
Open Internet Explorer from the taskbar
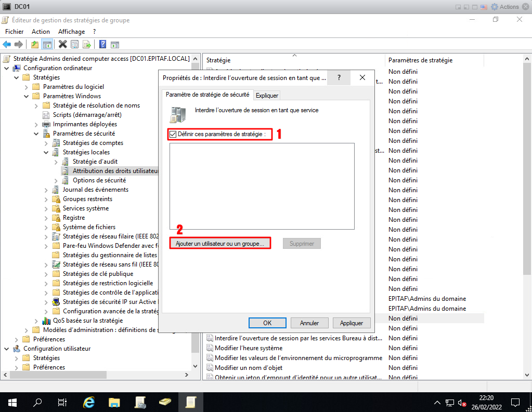tap(89, 402)
